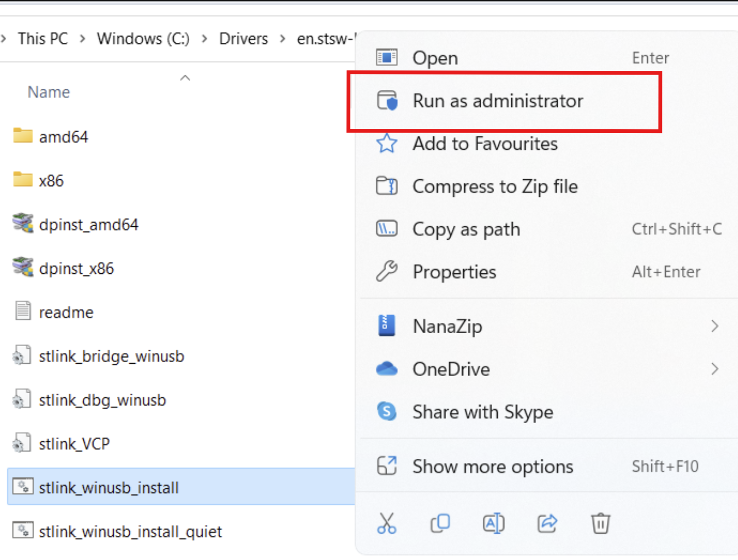This screenshot has width=738, height=560.
Task: Click the Cut scissors icon
Action: coord(387,523)
